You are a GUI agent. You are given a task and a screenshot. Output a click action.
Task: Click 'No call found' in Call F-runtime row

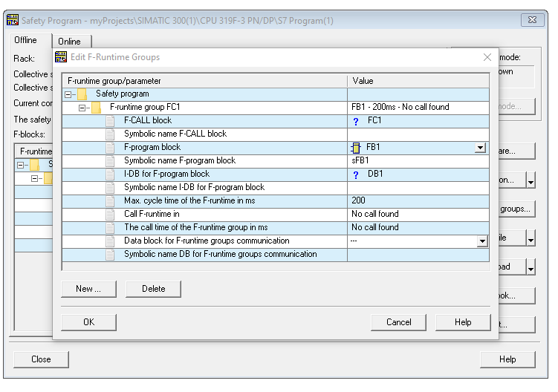click(x=375, y=214)
